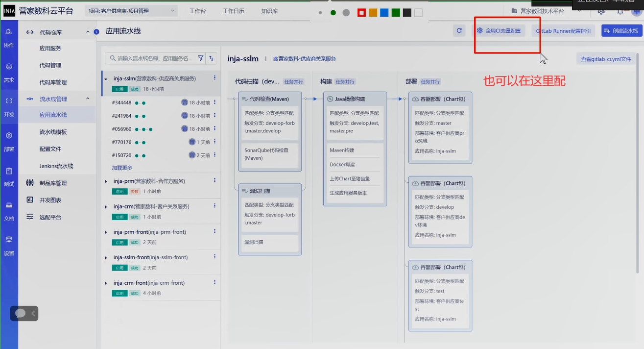Click the sort arrows icon beside the search
Screen dimensions: 644x349
click(x=212, y=58)
